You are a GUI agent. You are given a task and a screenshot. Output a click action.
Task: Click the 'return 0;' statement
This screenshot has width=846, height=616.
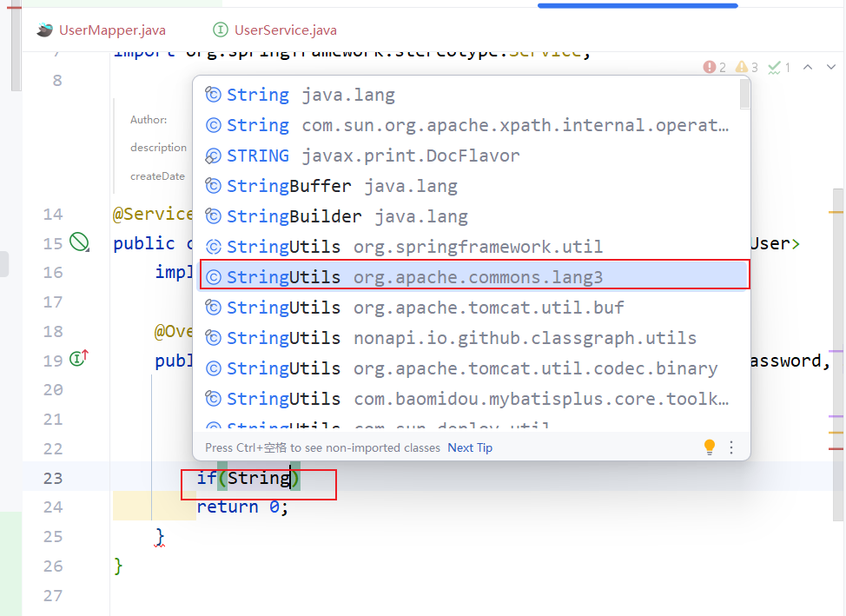tap(242, 507)
